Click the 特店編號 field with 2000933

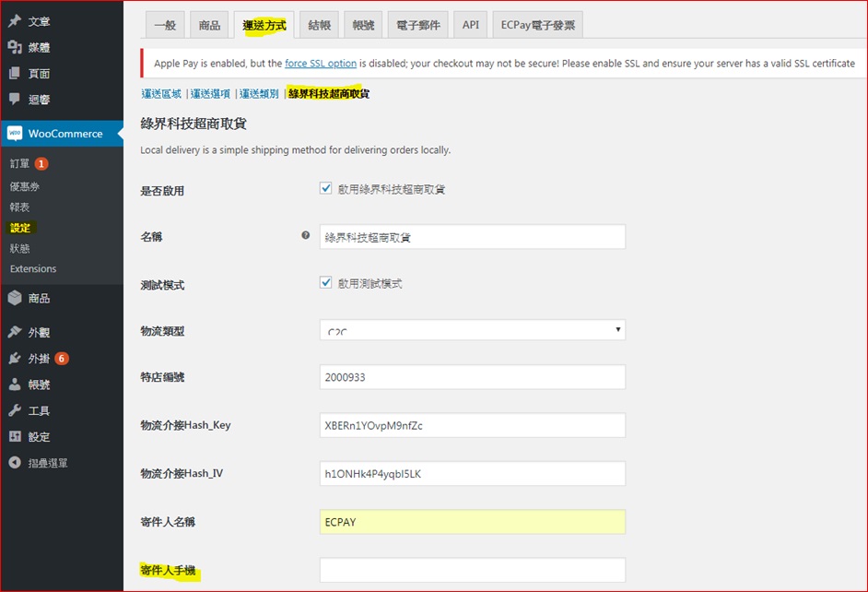click(472, 377)
